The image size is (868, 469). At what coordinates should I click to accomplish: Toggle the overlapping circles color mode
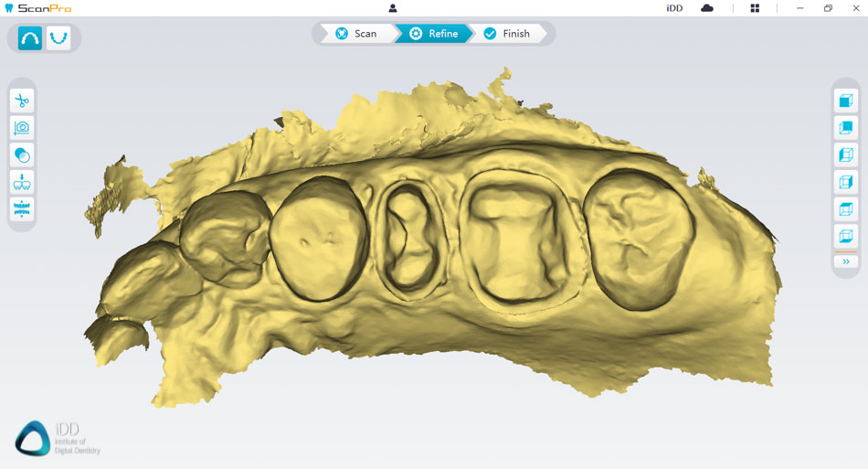point(22,155)
